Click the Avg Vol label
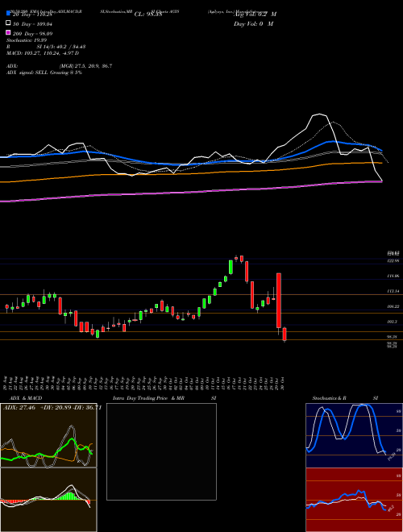 255,15
